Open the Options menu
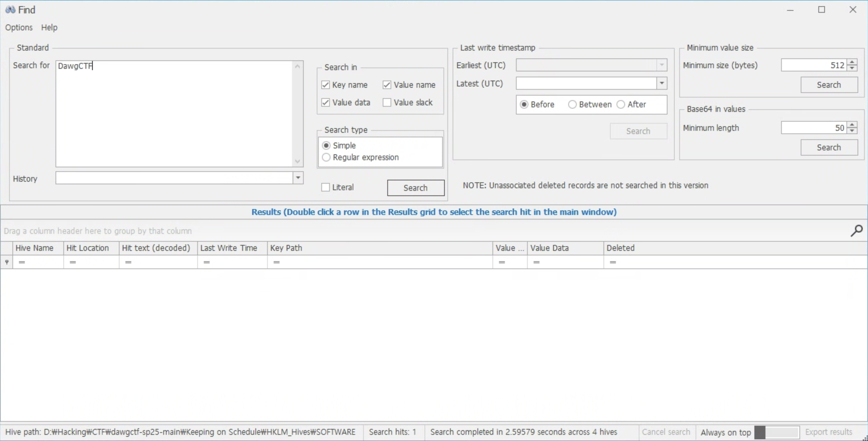The image size is (868, 441). point(19,27)
